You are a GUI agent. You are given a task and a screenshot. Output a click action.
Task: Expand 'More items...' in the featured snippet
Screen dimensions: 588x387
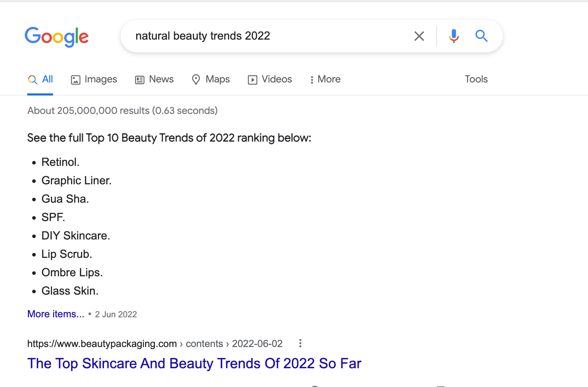coord(56,314)
